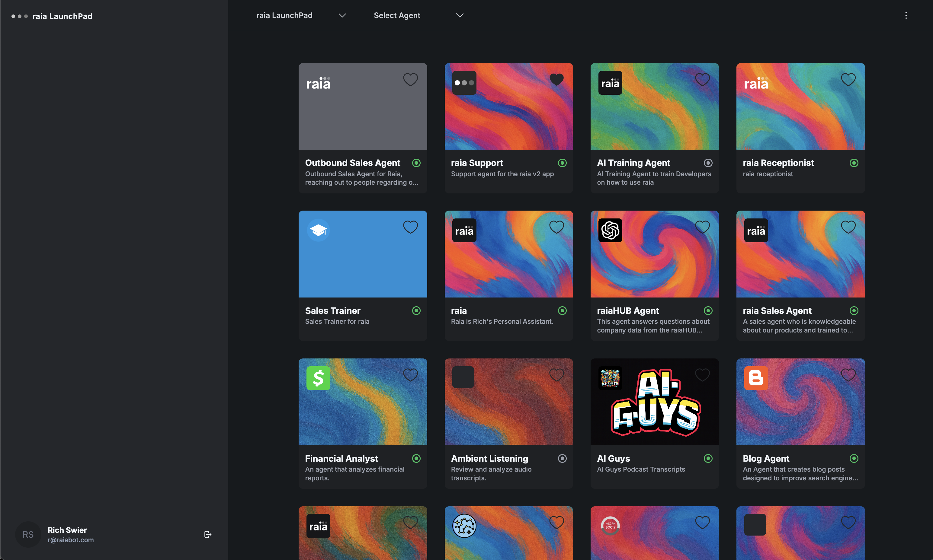Toggle the raia Receptionist green status indicator
Viewport: 933px width, 560px height.
coord(854,163)
